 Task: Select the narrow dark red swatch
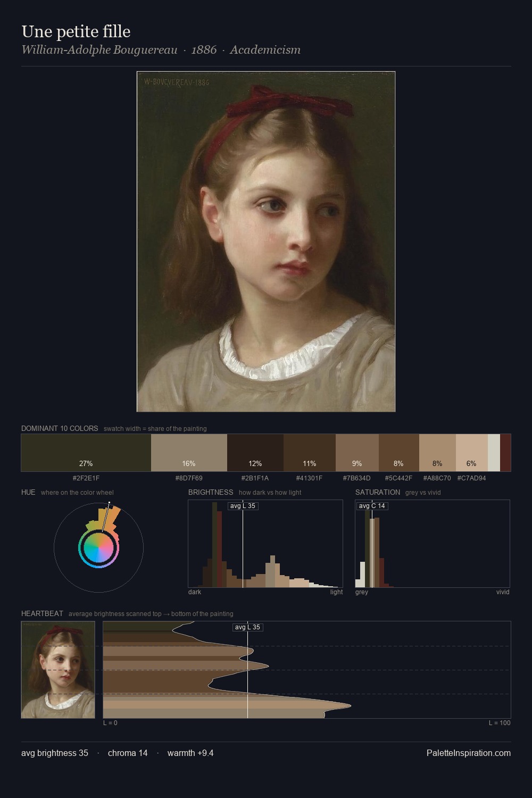505,453
